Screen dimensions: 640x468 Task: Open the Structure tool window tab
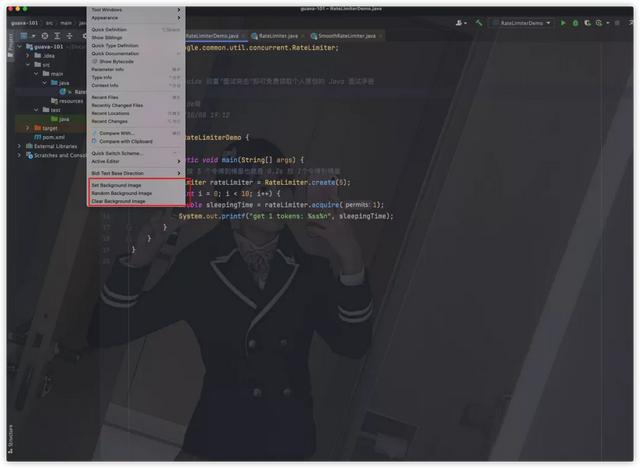point(11,439)
